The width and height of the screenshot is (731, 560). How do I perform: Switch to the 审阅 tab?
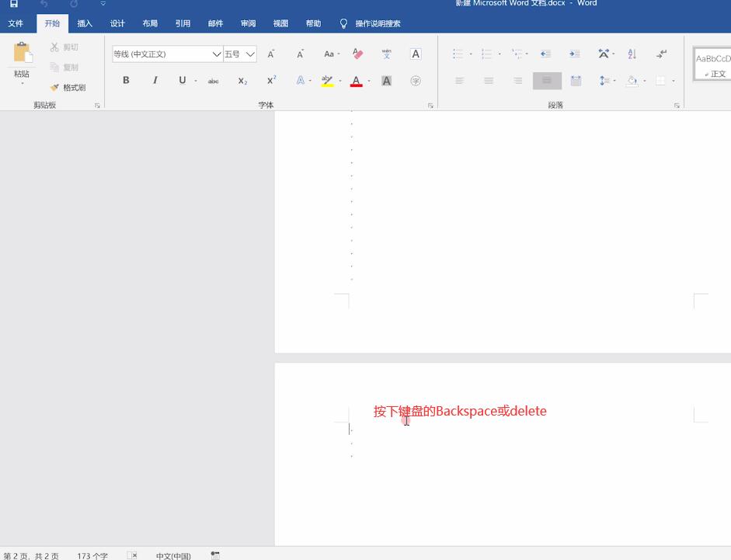coord(248,23)
